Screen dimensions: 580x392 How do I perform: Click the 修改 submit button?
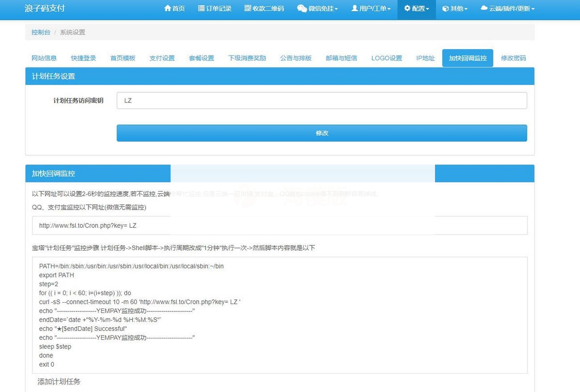[321, 133]
